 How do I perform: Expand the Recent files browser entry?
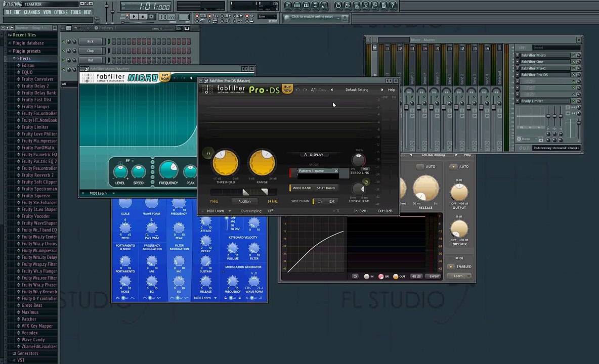tap(24, 35)
